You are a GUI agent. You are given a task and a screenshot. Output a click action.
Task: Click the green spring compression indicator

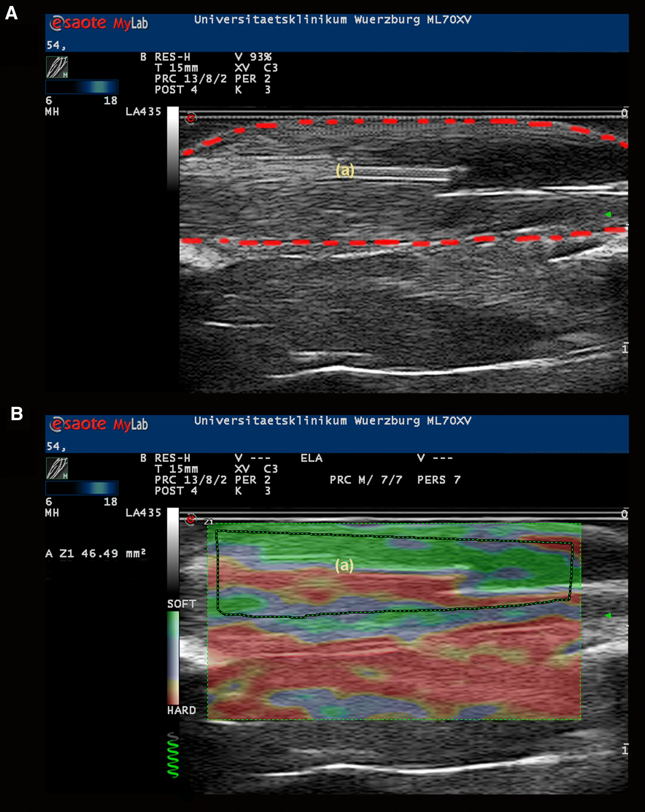pyautogui.click(x=173, y=755)
